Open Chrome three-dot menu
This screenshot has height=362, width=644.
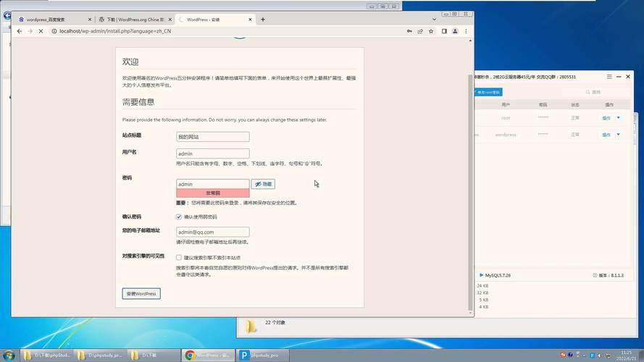pos(466,31)
